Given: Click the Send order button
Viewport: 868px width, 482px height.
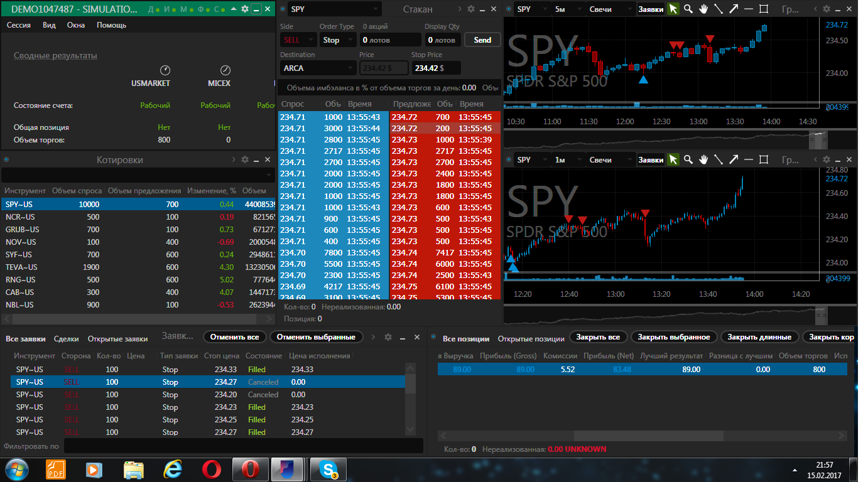Looking at the screenshot, I should click(482, 40).
